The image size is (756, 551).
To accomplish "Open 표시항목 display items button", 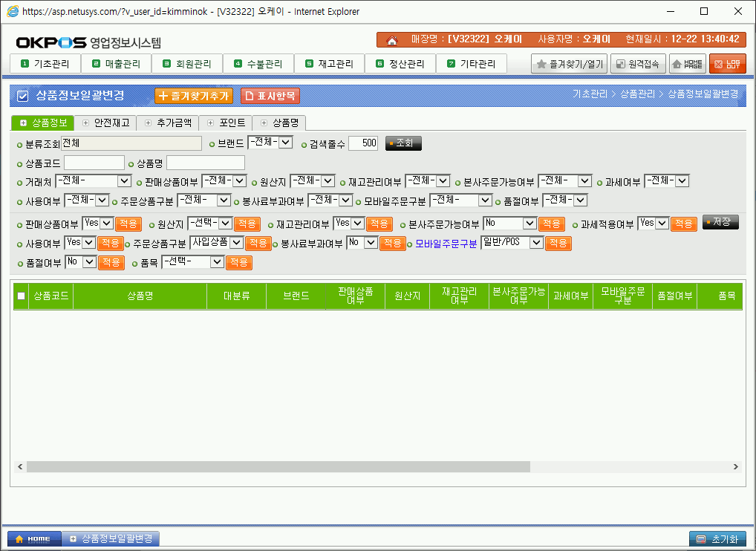I will click(270, 96).
